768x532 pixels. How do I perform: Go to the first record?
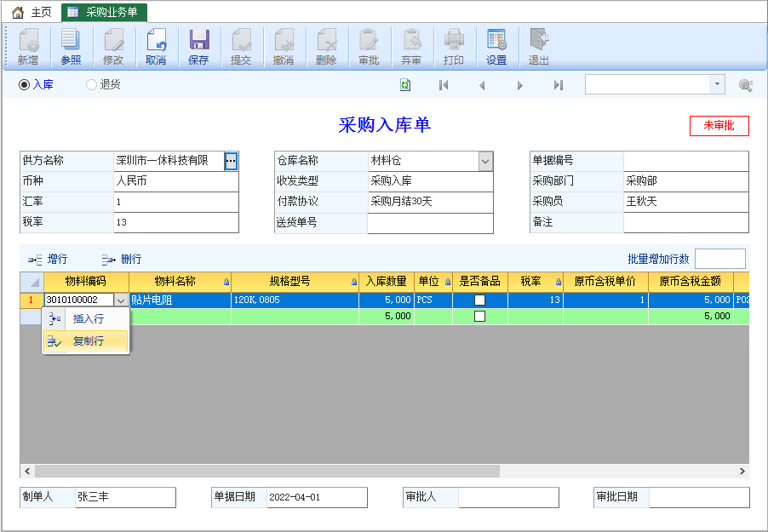444,85
